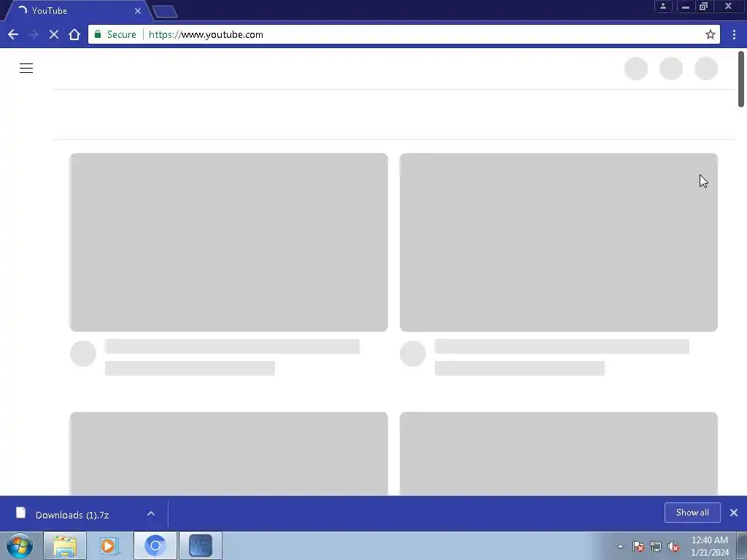Open a new tab
This screenshot has width=747, height=560.
[x=165, y=12]
